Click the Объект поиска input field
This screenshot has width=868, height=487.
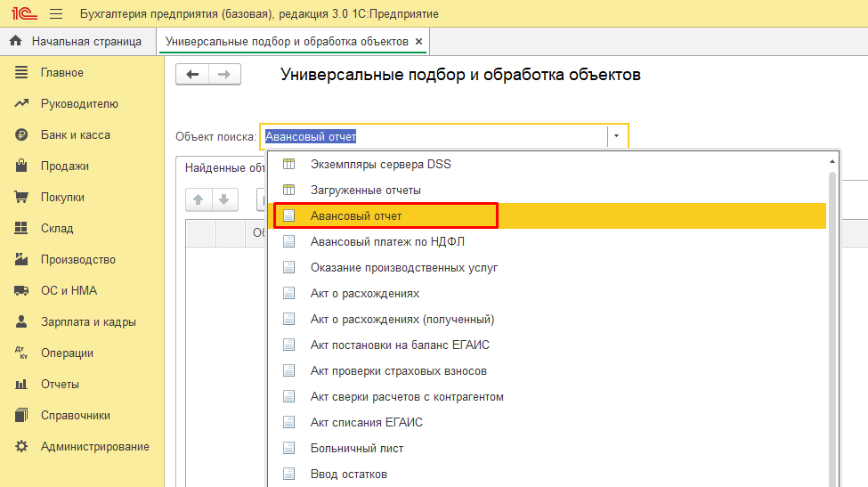coord(434,137)
